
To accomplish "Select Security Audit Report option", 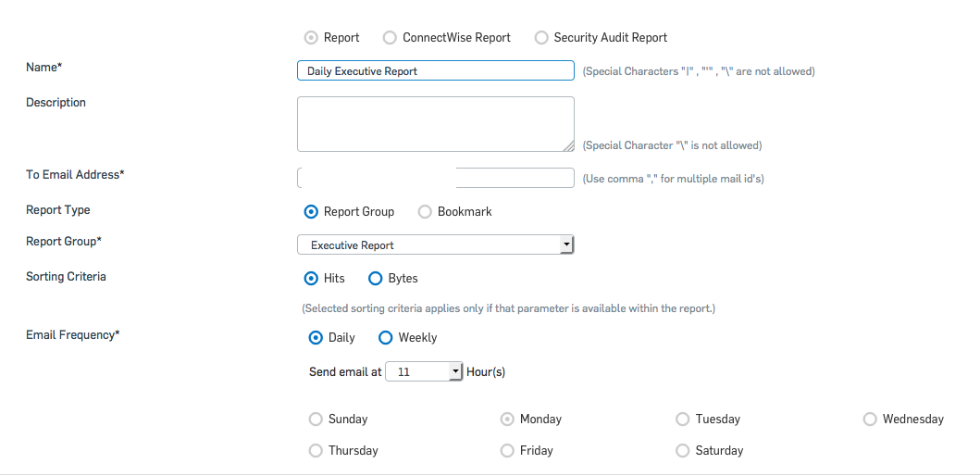I will [541, 38].
